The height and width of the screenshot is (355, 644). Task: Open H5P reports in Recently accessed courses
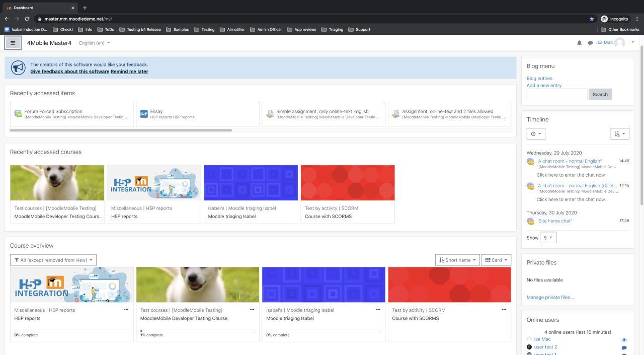(x=124, y=217)
